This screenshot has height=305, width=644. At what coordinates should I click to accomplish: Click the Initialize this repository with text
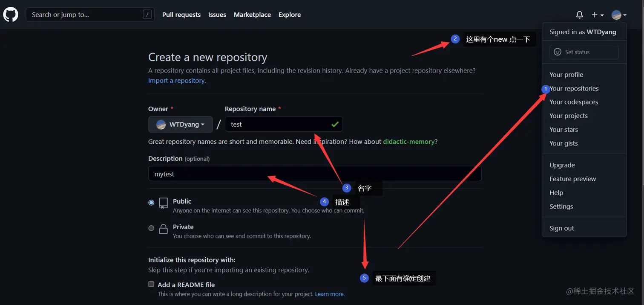coord(192,260)
